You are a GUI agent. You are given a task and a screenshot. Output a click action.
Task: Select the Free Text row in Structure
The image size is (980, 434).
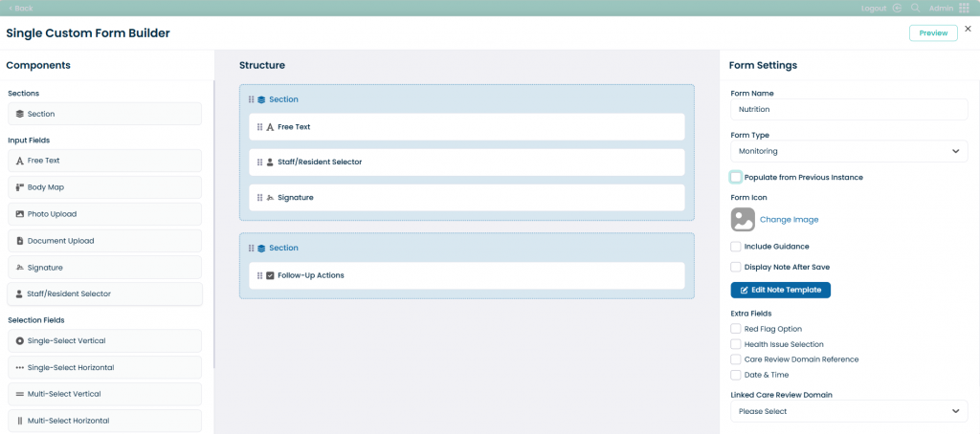[467, 127]
